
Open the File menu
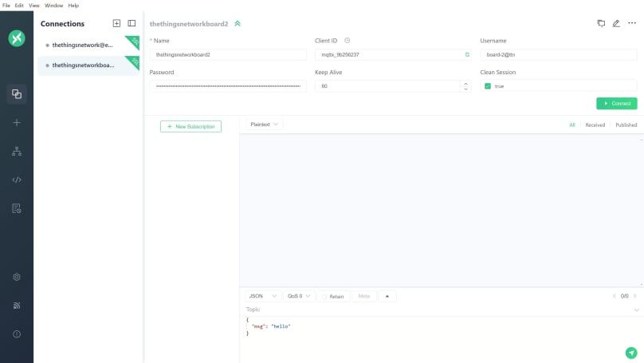[x=6, y=6]
